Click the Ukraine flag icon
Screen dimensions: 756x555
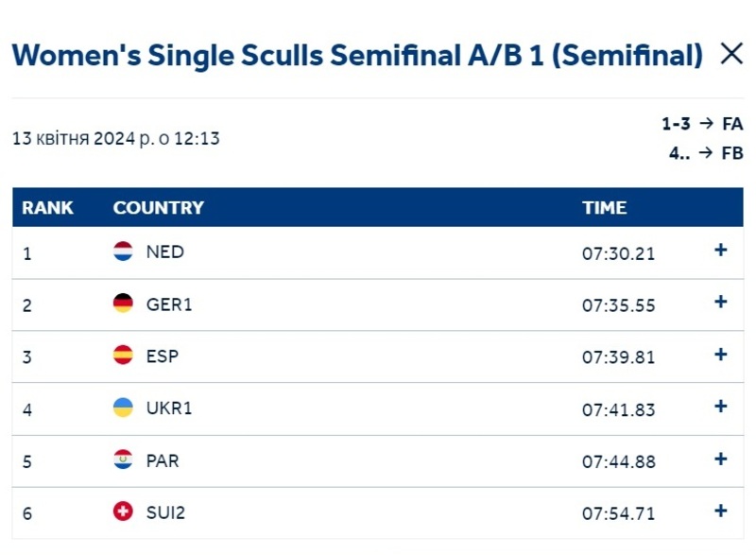coord(123,408)
